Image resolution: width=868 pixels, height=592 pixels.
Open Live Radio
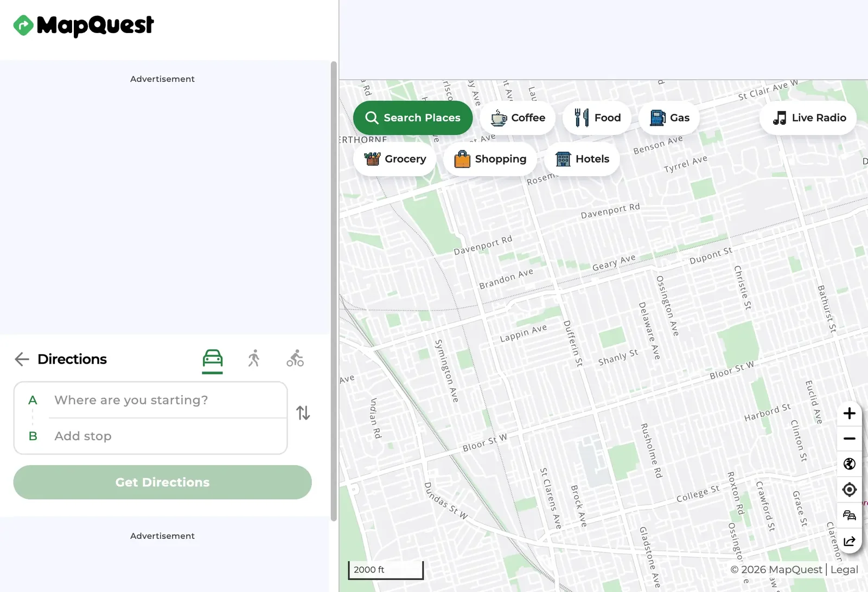tap(808, 118)
